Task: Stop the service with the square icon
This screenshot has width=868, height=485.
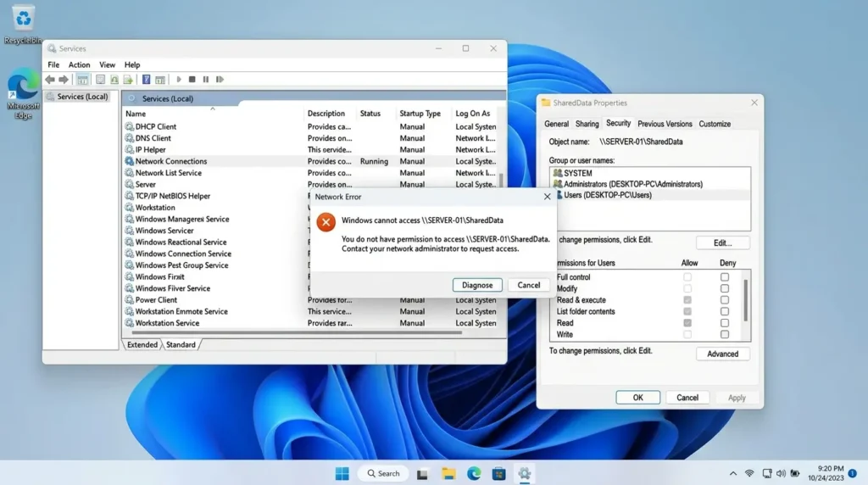Action: pyautogui.click(x=192, y=80)
